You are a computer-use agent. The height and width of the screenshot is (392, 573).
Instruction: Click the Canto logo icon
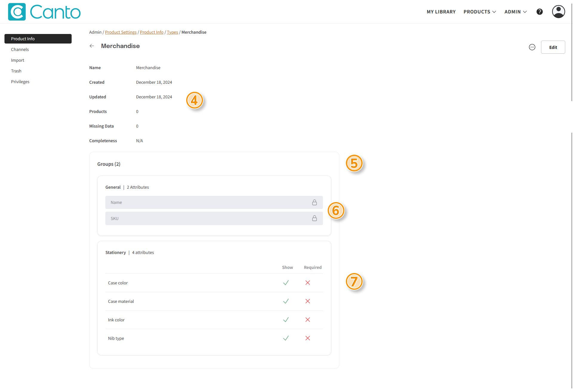[x=17, y=12]
